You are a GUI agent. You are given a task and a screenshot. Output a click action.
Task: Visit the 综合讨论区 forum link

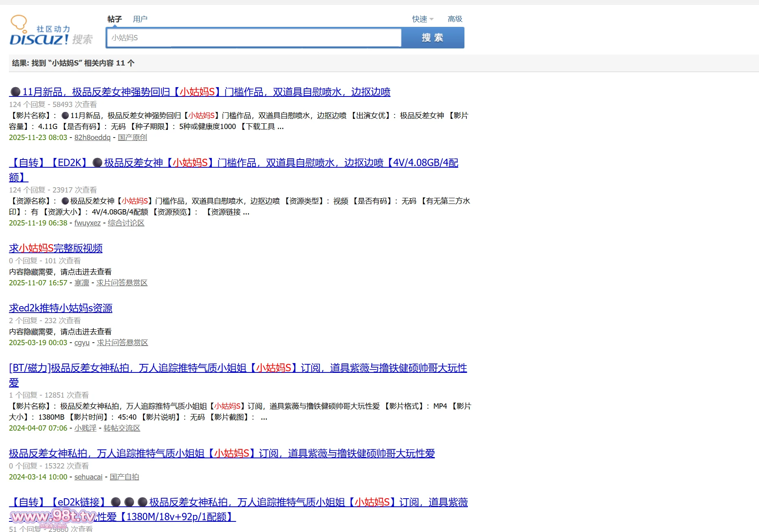tap(126, 223)
